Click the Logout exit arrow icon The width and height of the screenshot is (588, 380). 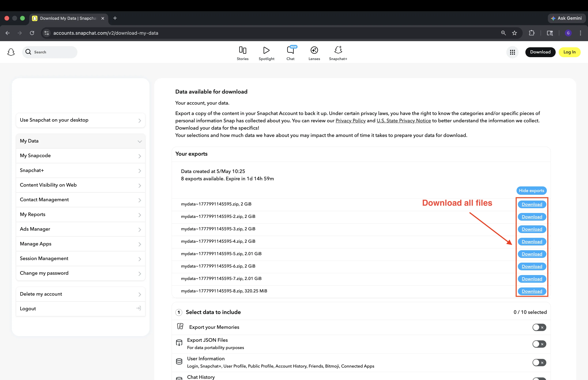click(139, 308)
